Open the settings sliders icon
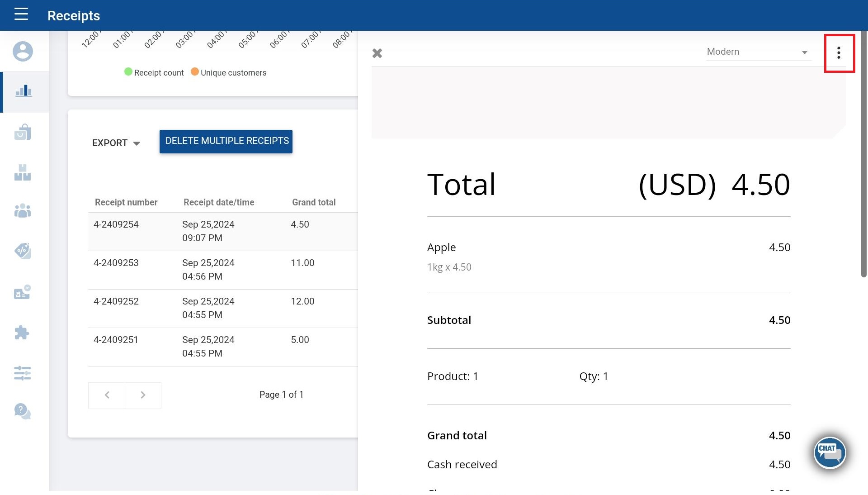 [x=23, y=373]
